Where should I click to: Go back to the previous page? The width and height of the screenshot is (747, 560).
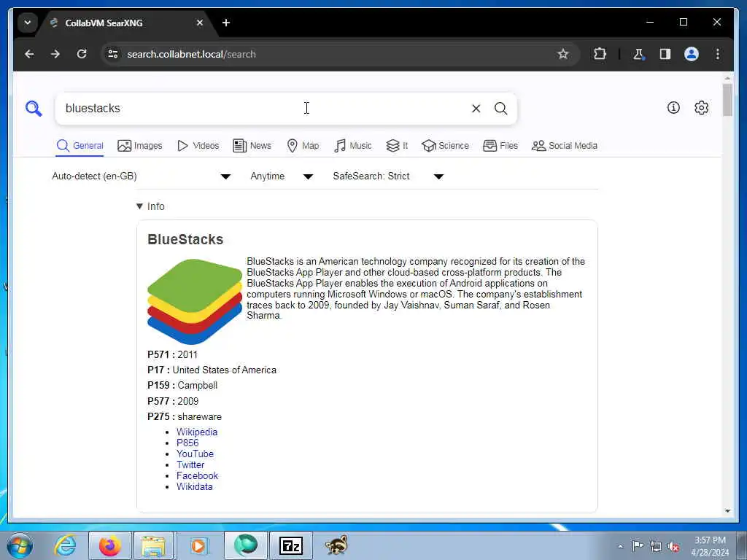click(x=29, y=54)
